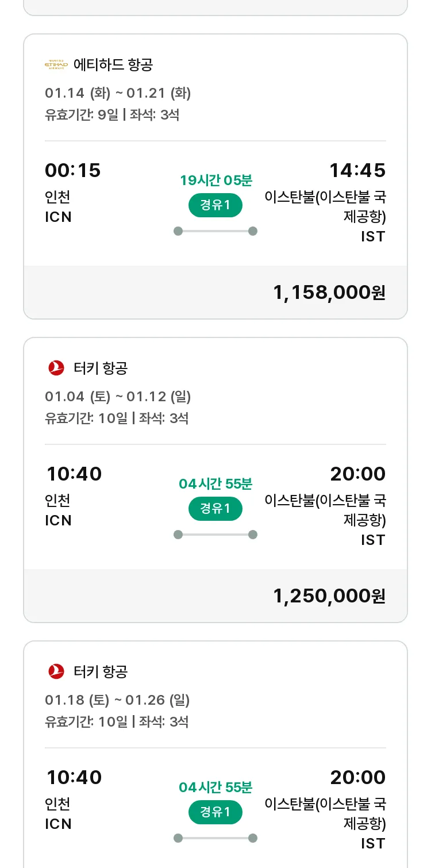Image resolution: width=431 pixels, height=868 pixels.
Task: Click the Etihad Airways logo icon
Action: tap(56, 65)
